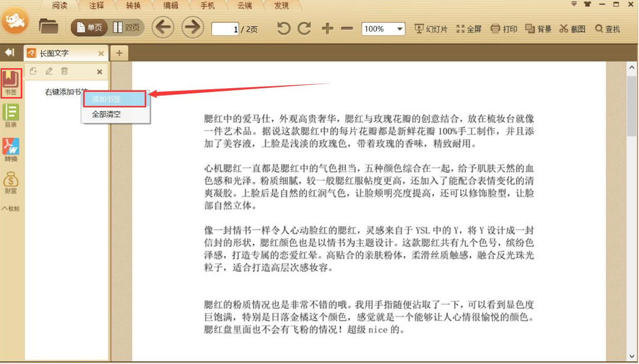Open the 编辑 ribbon tab
This screenshot has height=364, width=639.
tap(170, 6)
